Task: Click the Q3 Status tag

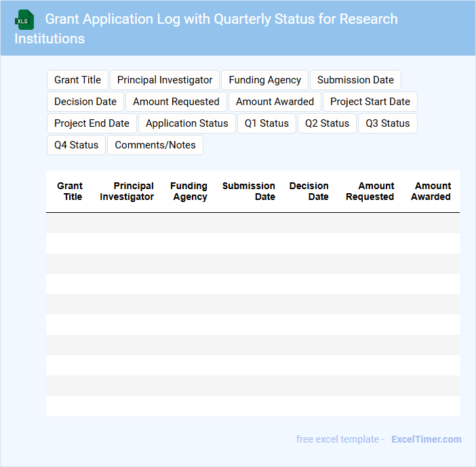Action: tap(387, 123)
